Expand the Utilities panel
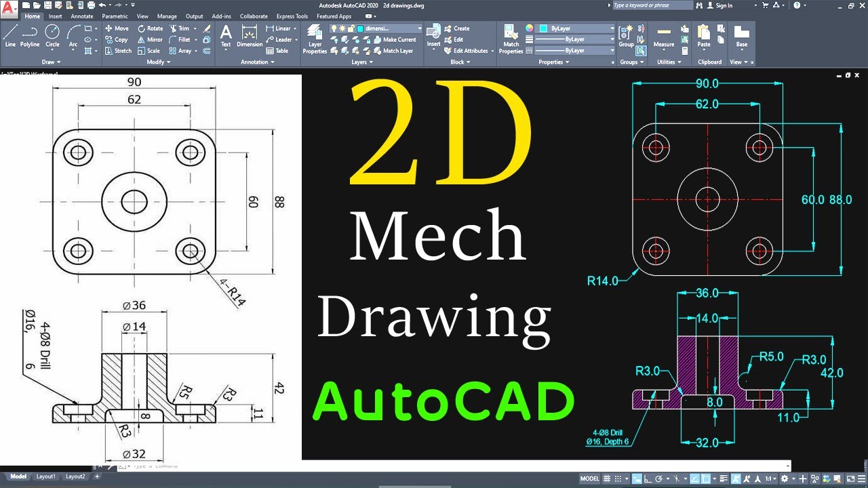 669,62
